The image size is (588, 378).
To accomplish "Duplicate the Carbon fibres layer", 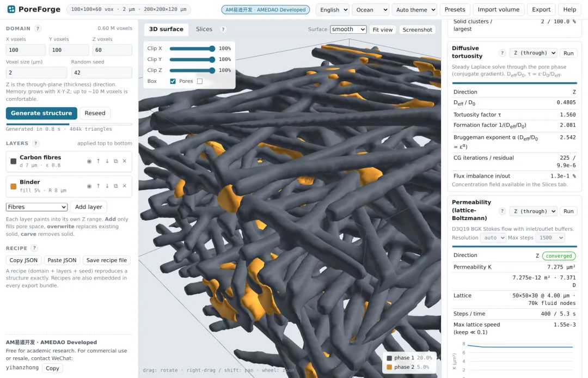I will pos(116,161).
